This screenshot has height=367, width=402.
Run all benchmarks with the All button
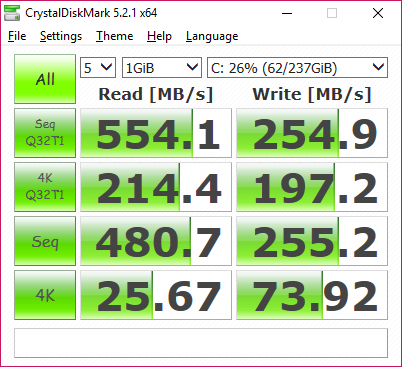pos(45,79)
